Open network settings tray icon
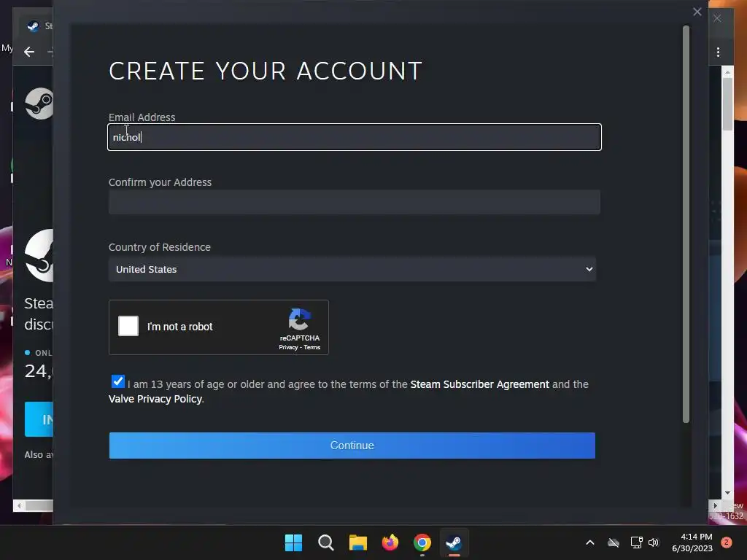Screen dimensions: 747x560 (636, 542)
